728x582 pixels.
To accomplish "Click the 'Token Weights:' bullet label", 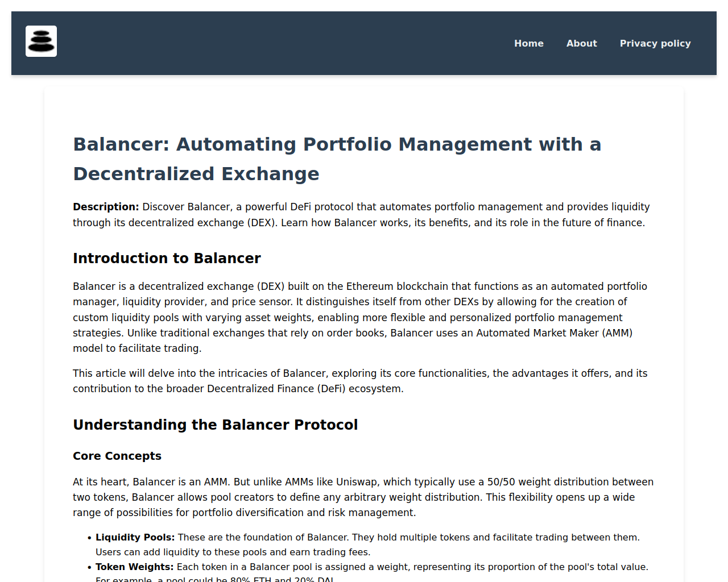I will (x=134, y=567).
